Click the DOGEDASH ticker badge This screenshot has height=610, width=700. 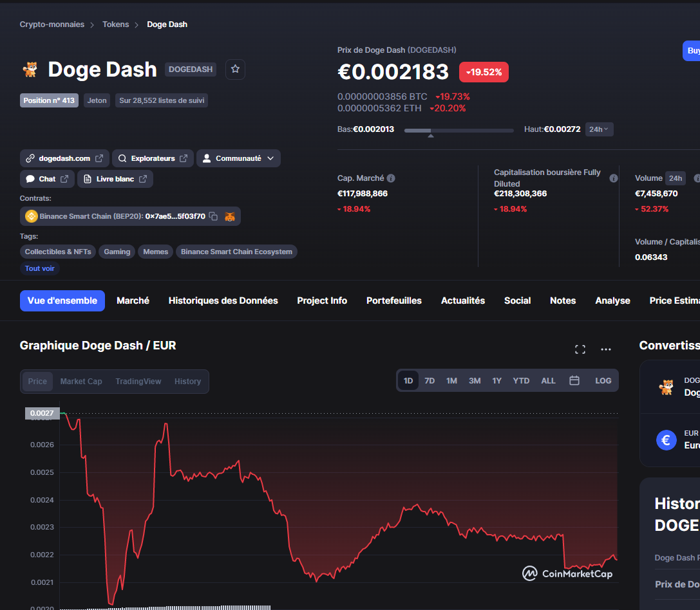pyautogui.click(x=191, y=69)
